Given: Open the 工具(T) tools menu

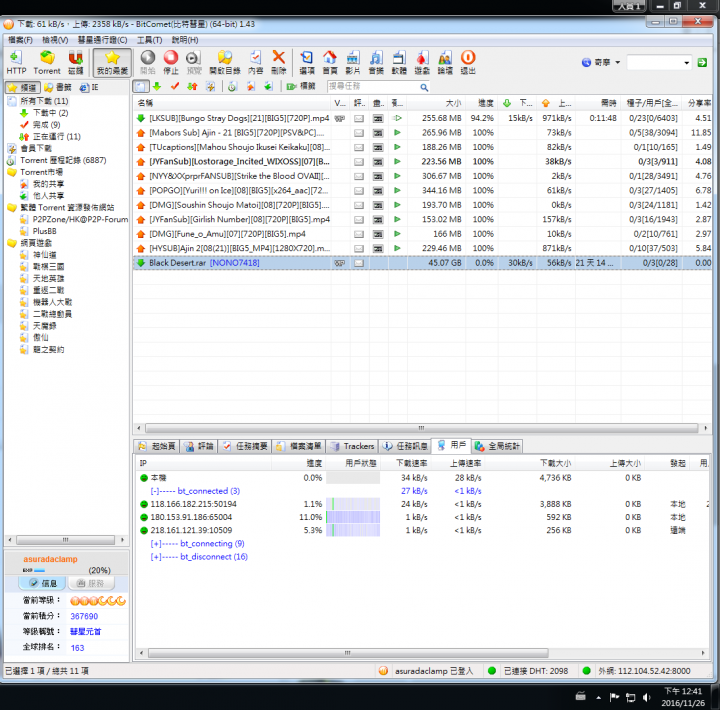Looking at the screenshot, I should pos(150,40).
